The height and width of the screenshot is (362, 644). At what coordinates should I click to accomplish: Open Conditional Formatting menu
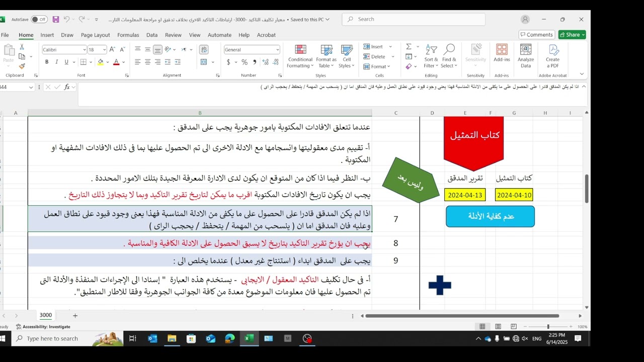pyautogui.click(x=300, y=57)
